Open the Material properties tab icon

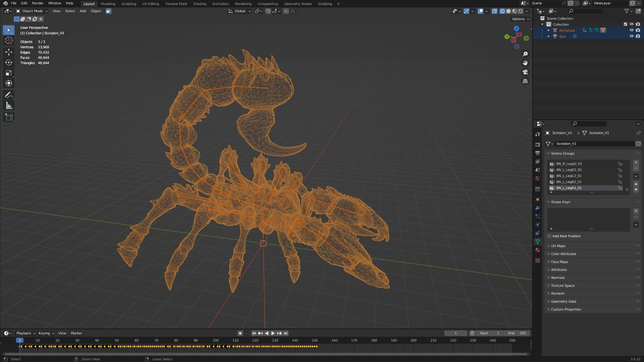click(x=538, y=250)
